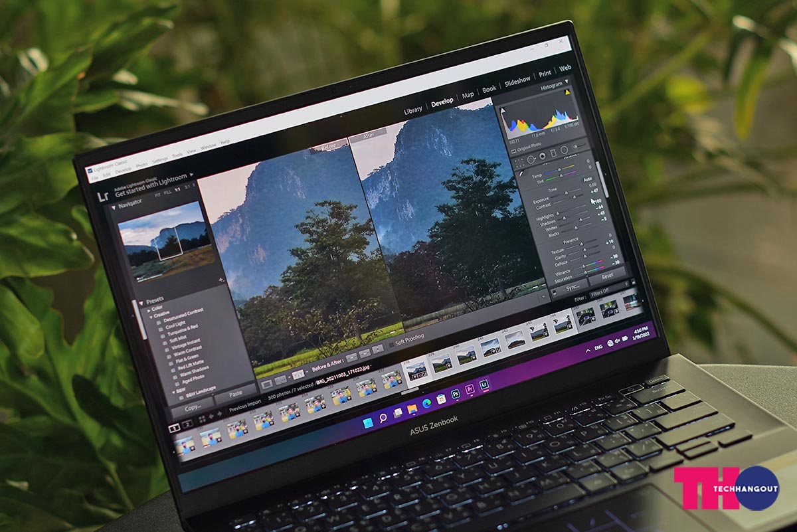Viewport: 797px width, 532px height.
Task: Select the Loupe view icon
Action: 267,383
